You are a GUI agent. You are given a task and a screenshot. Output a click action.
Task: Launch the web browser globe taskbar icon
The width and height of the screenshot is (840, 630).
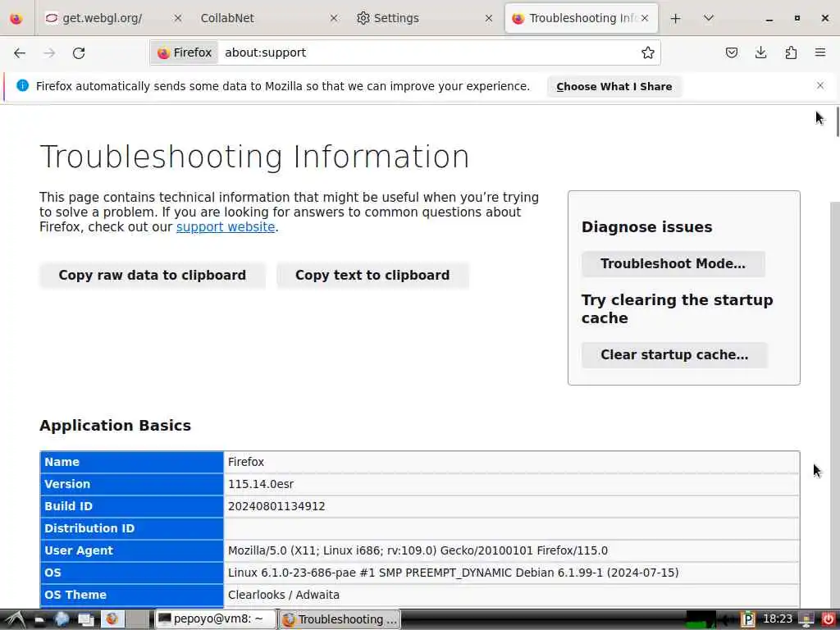(62, 619)
